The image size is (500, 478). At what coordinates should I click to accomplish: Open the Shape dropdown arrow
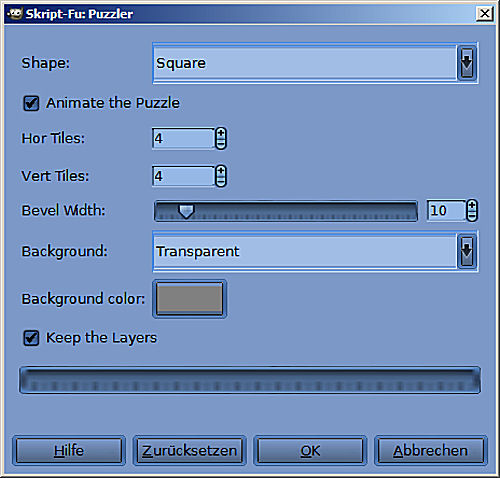pyautogui.click(x=467, y=63)
